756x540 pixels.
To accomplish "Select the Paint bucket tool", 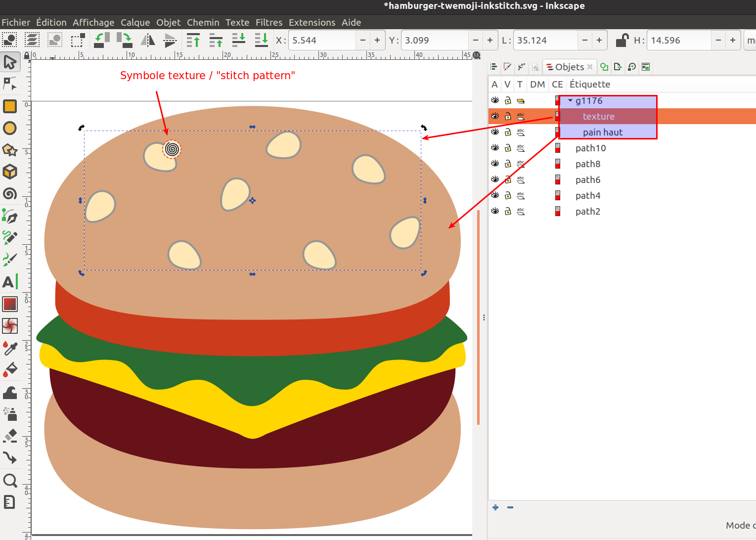I will pyautogui.click(x=10, y=370).
